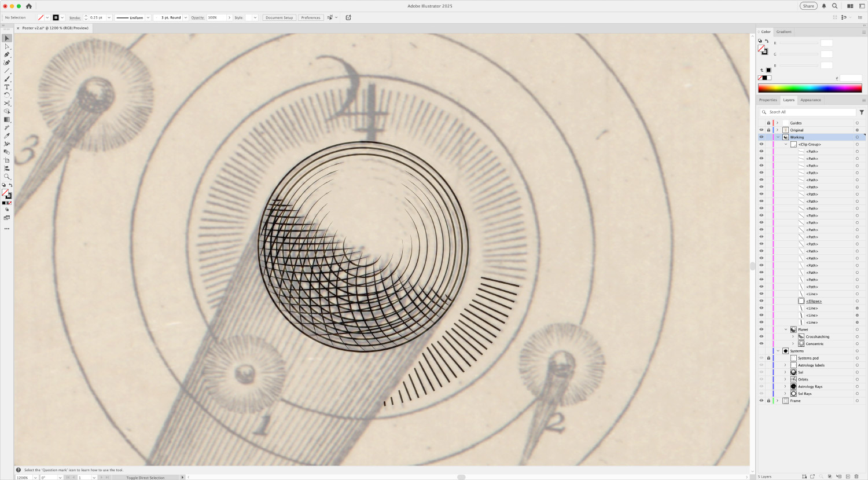Unlock the Systems.psd lock toggle
This screenshot has width=868, height=480.
coord(768,358)
